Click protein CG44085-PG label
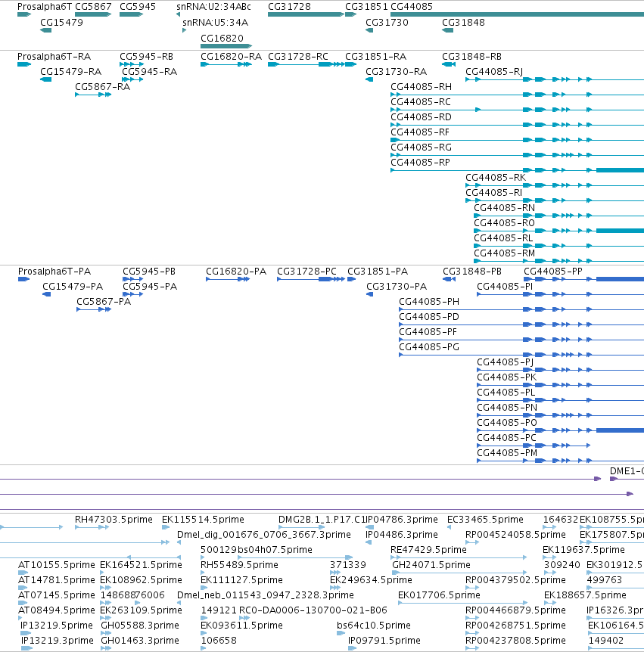The image size is (644, 652). (x=429, y=346)
